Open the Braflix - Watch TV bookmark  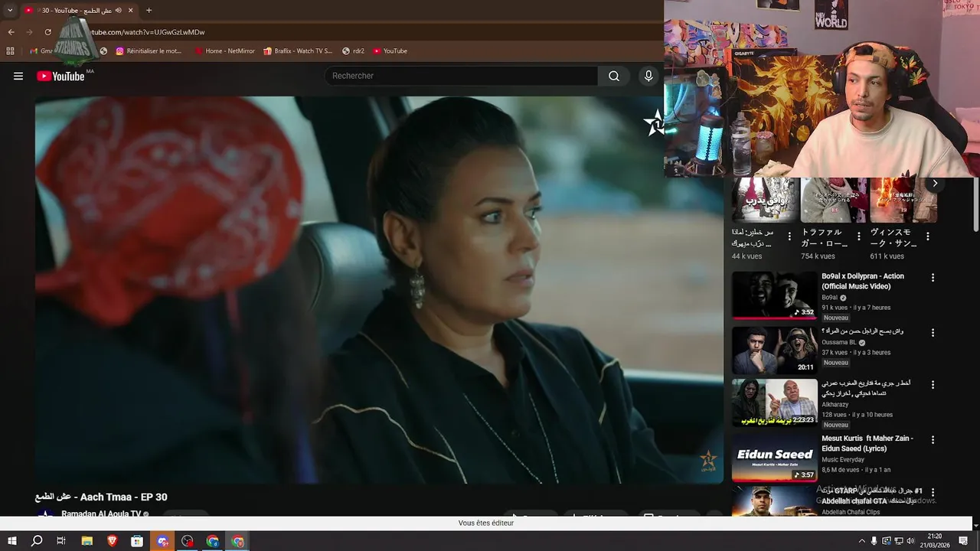[x=298, y=51]
